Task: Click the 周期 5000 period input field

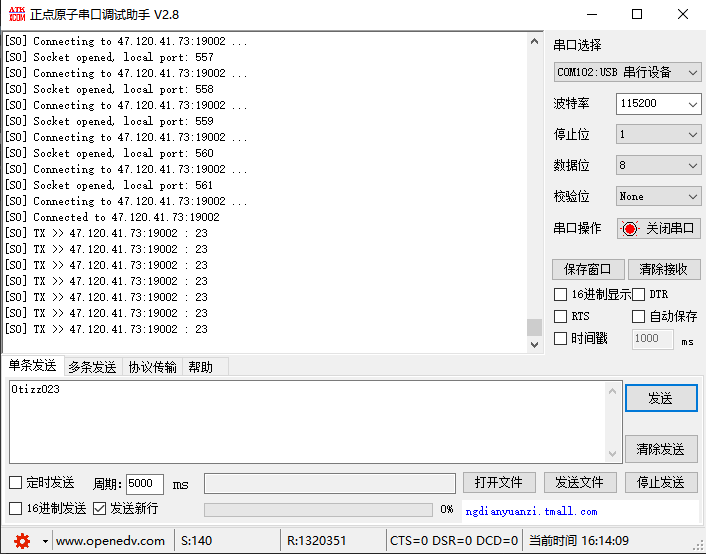Action: click(145, 484)
